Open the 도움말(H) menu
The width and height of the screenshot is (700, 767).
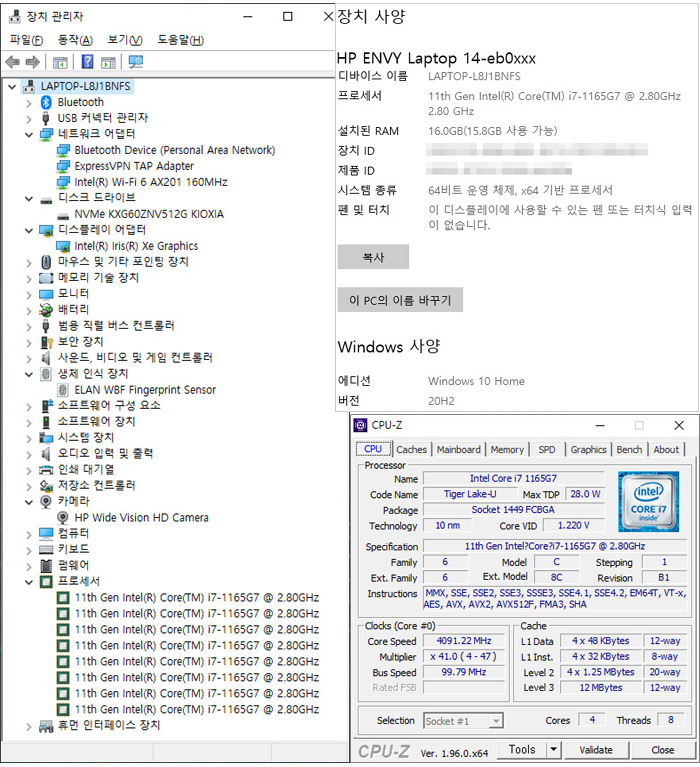pos(181,40)
